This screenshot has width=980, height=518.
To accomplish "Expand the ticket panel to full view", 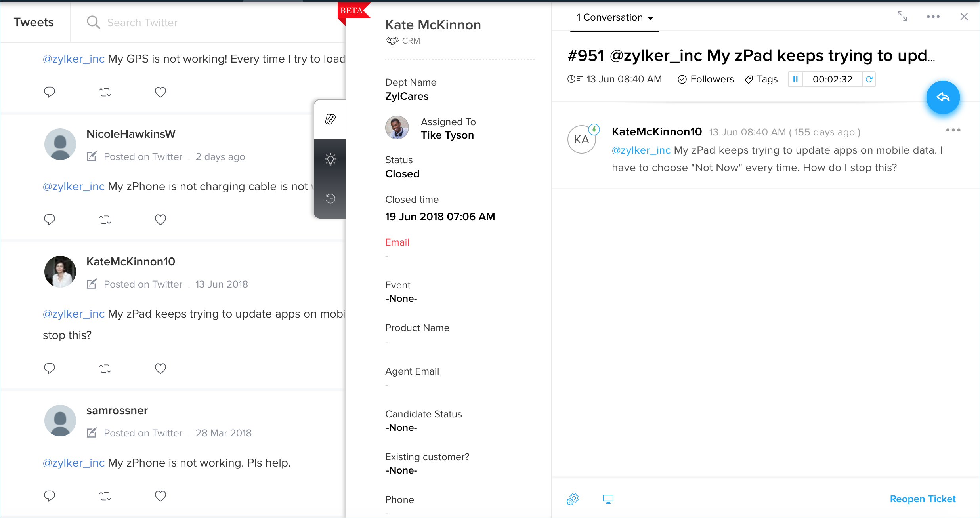I will point(902,16).
